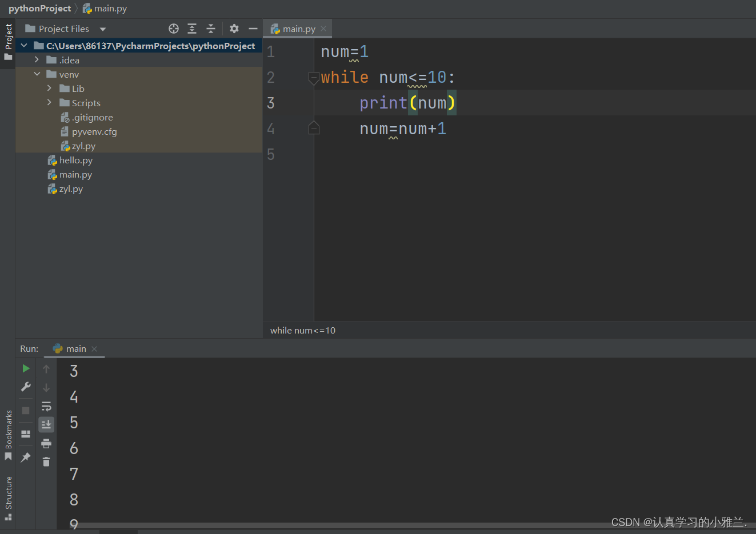
Task: Click the Print console output icon
Action: [x=46, y=443]
